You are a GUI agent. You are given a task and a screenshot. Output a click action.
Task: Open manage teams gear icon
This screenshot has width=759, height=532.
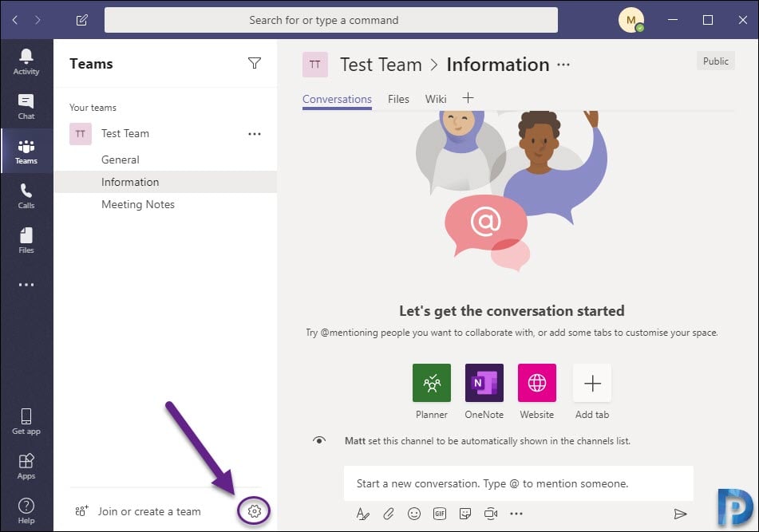254,511
